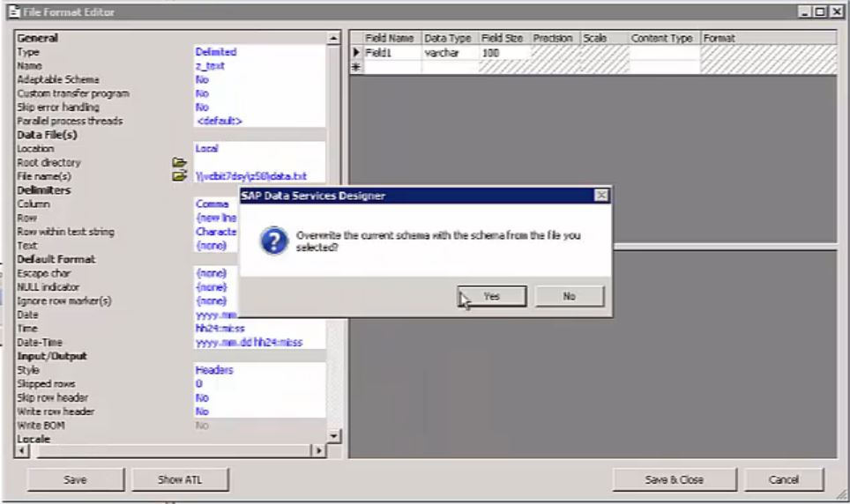Click the Cancel button
850x504 pixels.
pos(784,479)
